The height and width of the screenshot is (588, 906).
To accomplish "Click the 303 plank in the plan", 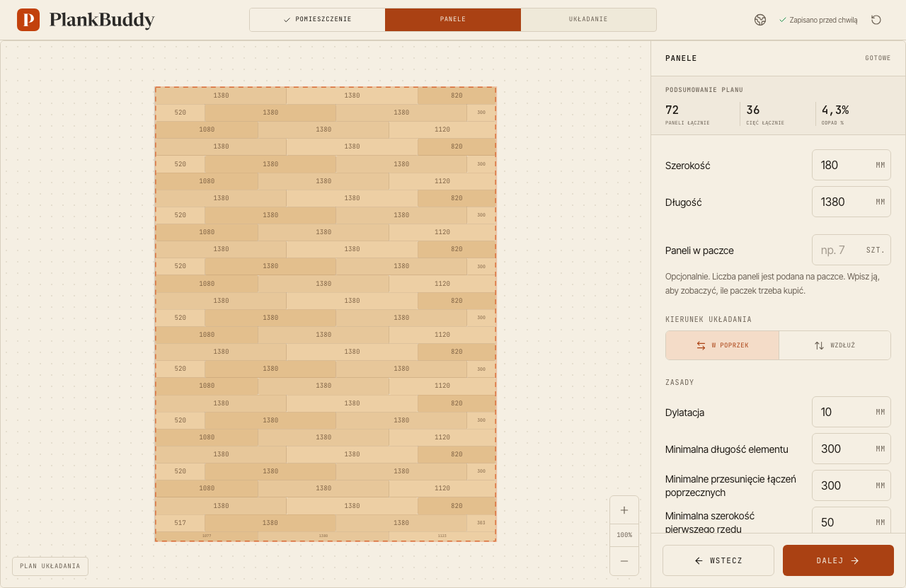I will 481,523.
